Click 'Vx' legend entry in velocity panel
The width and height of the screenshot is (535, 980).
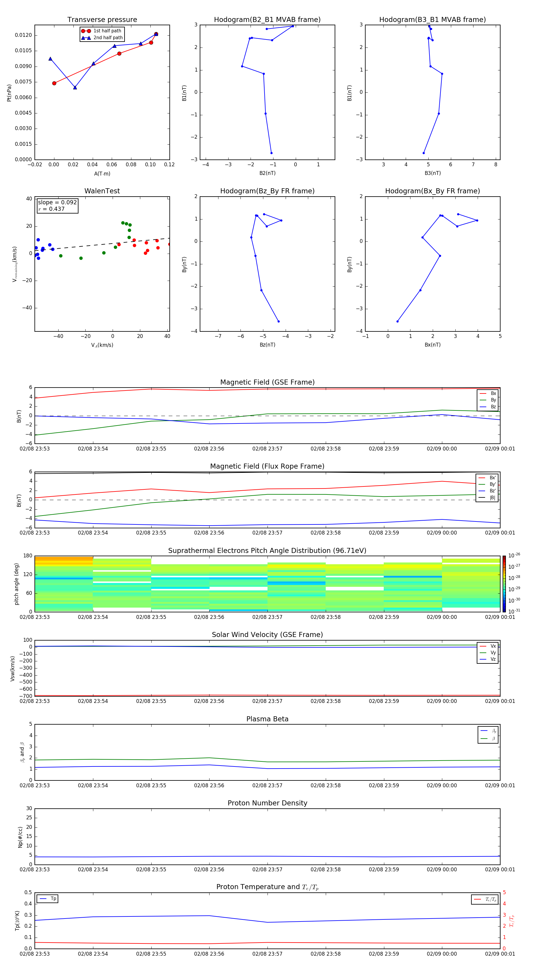point(488,646)
